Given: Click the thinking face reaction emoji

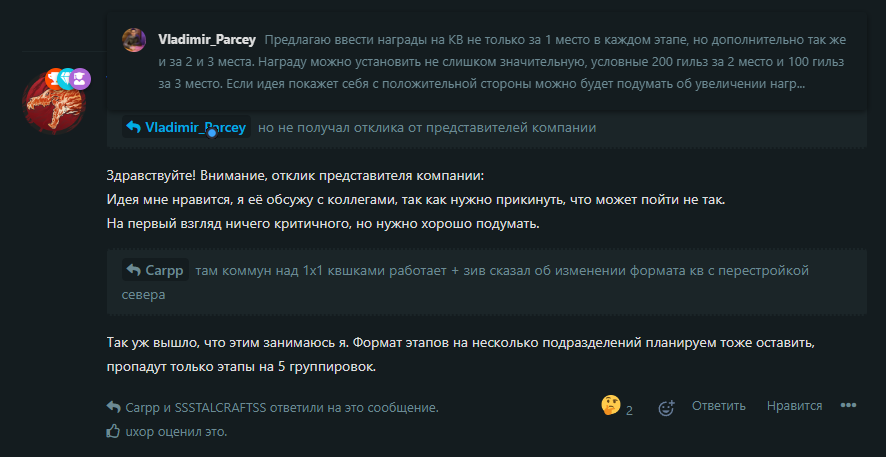Looking at the screenshot, I should [610, 405].
